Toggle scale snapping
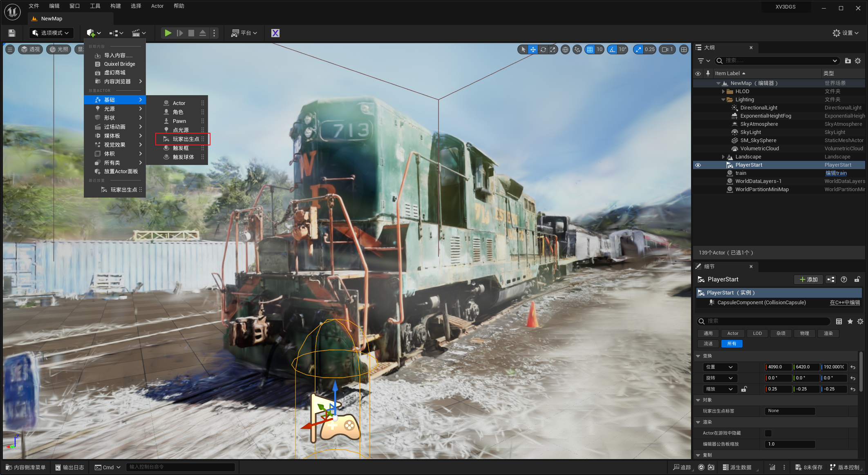The height and width of the screenshot is (475, 868). tap(638, 49)
